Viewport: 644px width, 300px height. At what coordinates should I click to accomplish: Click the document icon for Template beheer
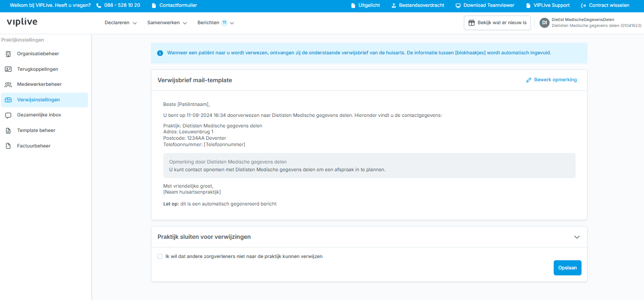point(8,131)
